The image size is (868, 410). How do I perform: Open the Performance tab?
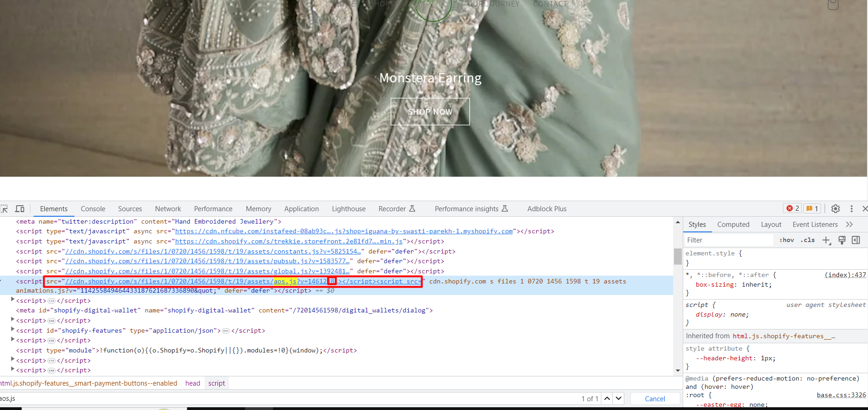pyautogui.click(x=213, y=209)
